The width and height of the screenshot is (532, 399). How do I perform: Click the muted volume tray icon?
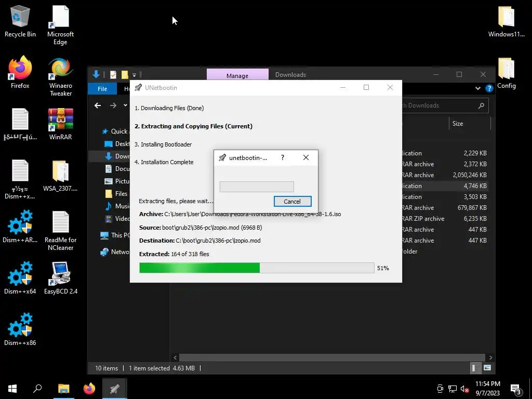464,389
